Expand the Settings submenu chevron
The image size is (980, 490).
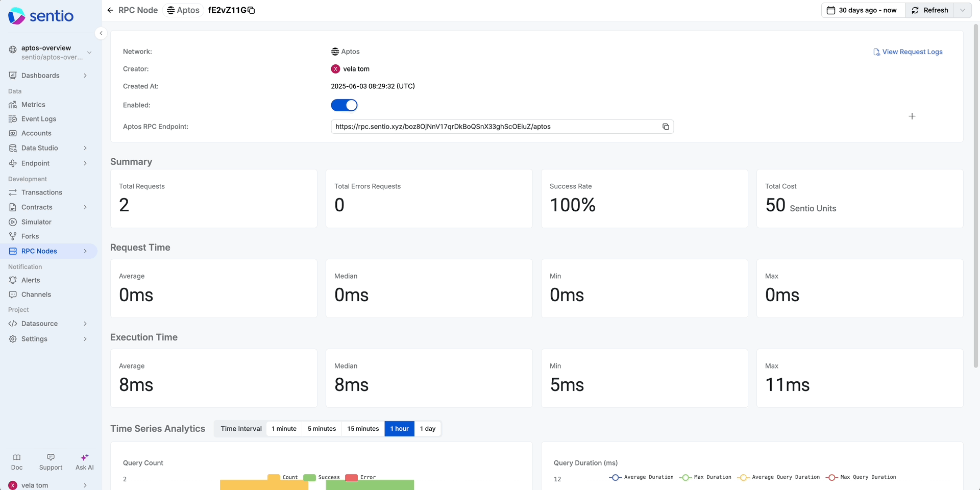(85, 339)
